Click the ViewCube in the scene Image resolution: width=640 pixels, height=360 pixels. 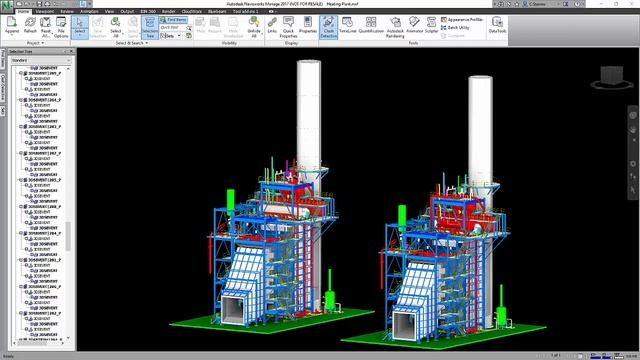[x=611, y=77]
